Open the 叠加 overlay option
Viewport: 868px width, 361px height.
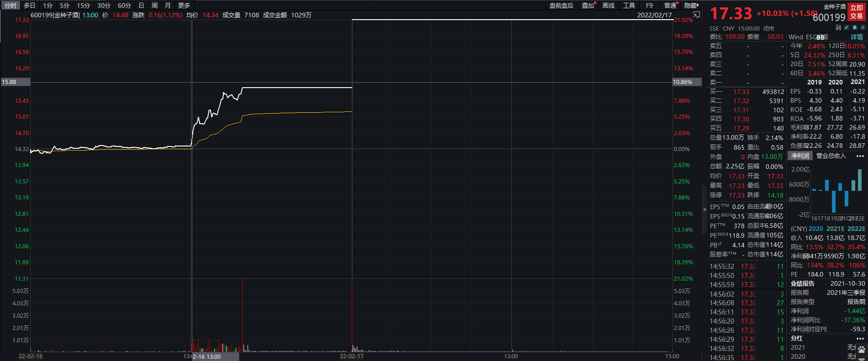(588, 5)
